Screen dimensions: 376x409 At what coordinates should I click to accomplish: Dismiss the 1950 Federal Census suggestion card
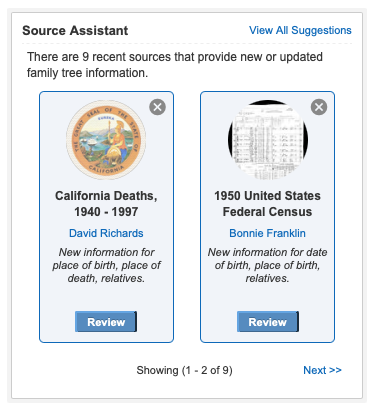tap(319, 107)
